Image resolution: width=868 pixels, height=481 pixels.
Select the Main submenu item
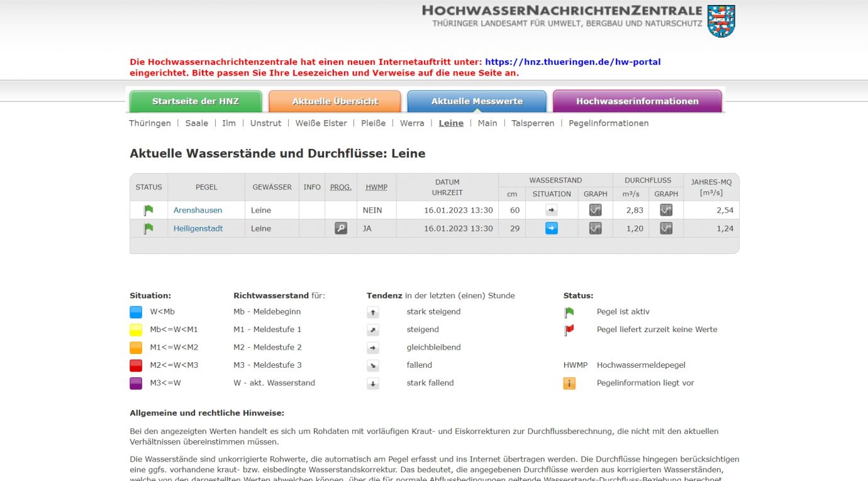pos(487,123)
